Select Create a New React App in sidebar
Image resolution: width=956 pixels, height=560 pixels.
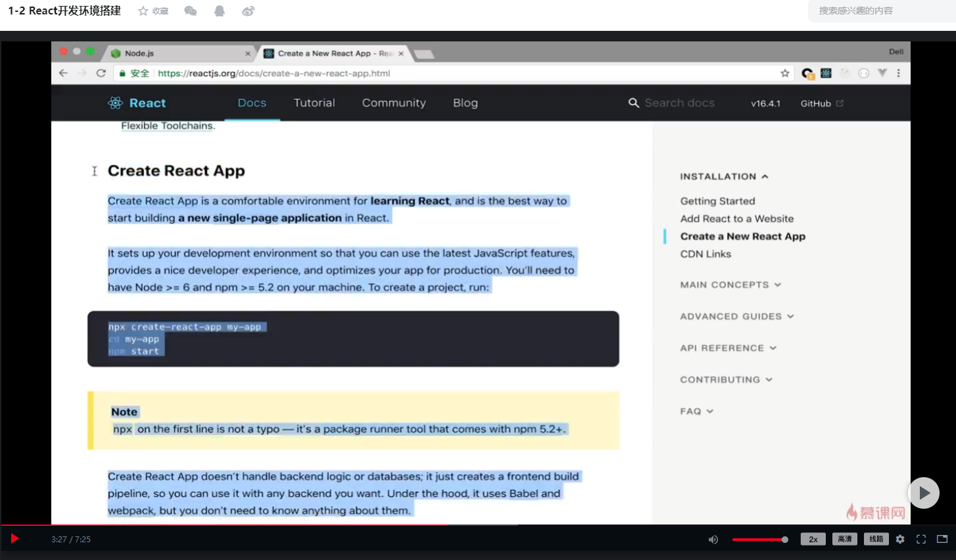pos(742,237)
